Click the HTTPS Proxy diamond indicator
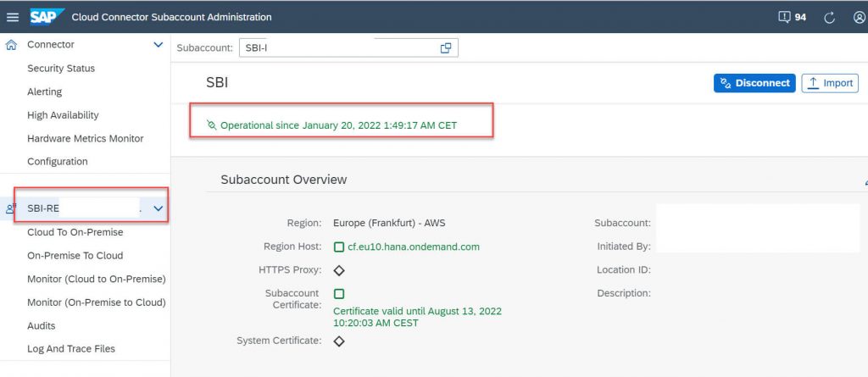This screenshot has width=868, height=377. coord(339,270)
